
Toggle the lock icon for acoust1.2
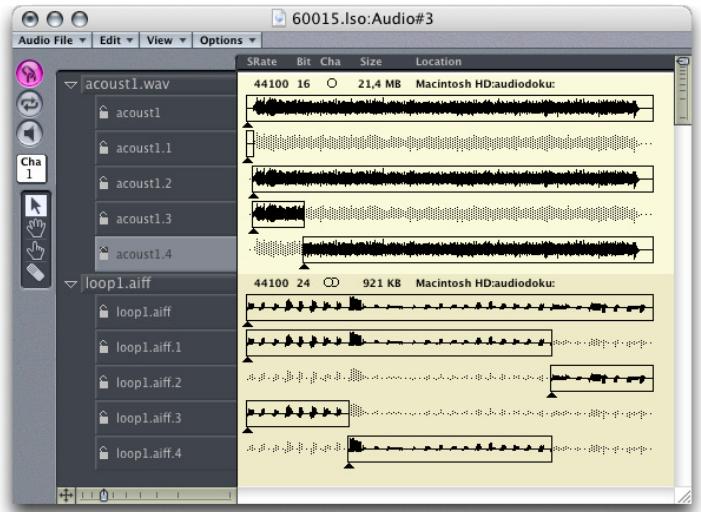pyautogui.click(x=104, y=182)
